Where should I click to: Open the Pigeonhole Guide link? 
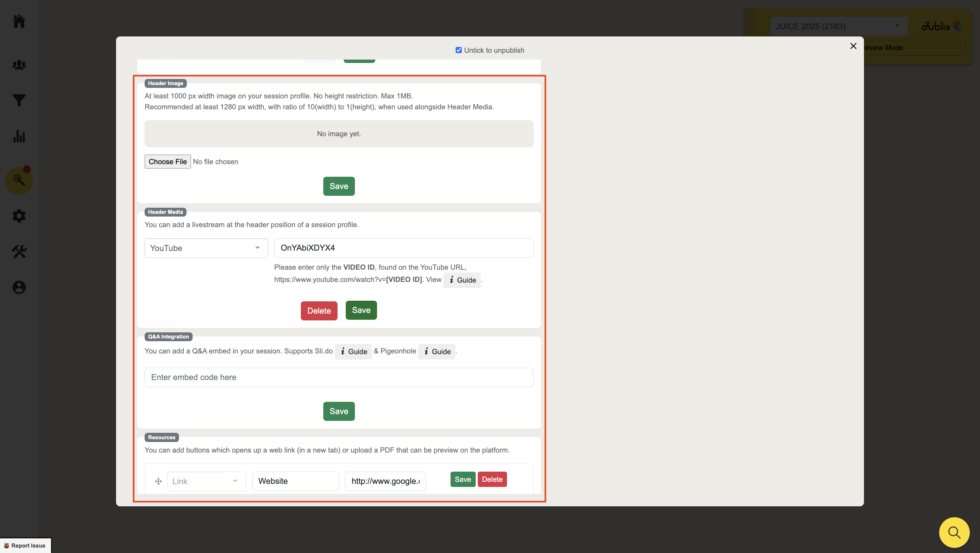437,352
